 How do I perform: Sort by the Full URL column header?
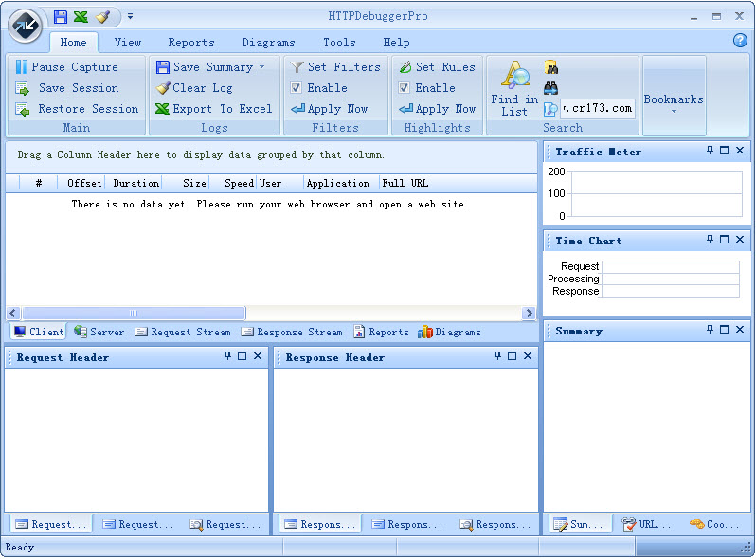click(405, 183)
